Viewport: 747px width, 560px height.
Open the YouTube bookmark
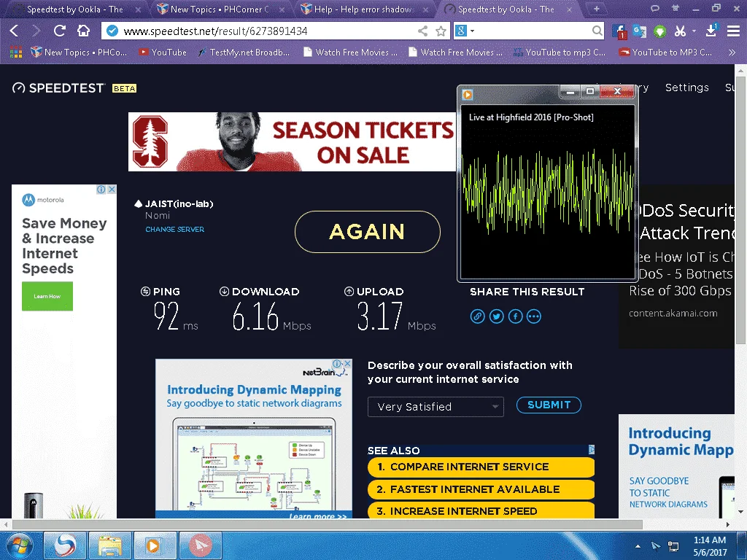point(163,52)
